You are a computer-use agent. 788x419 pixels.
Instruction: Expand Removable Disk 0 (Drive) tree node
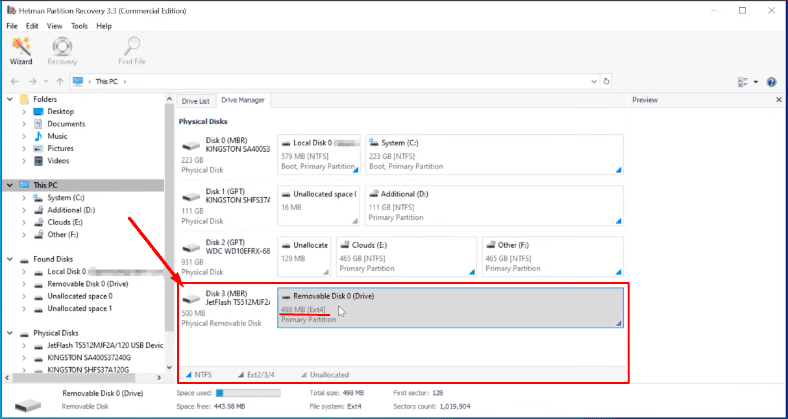click(24, 284)
